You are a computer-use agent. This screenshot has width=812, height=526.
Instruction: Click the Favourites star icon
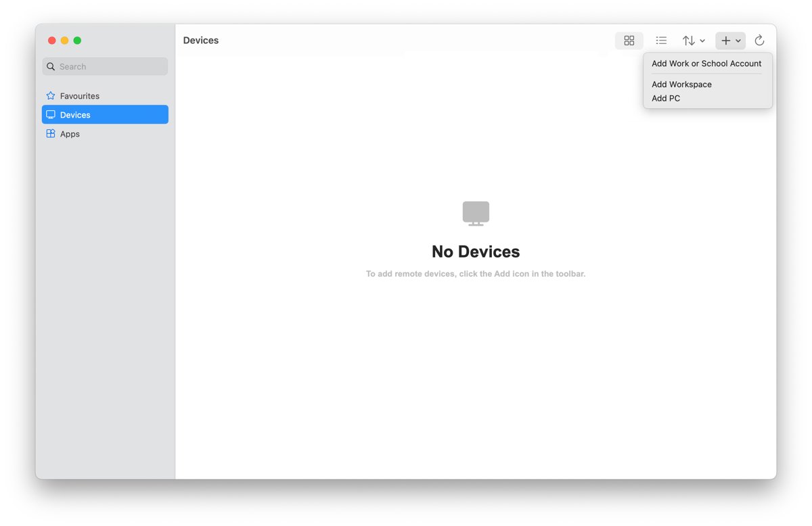[51, 96]
